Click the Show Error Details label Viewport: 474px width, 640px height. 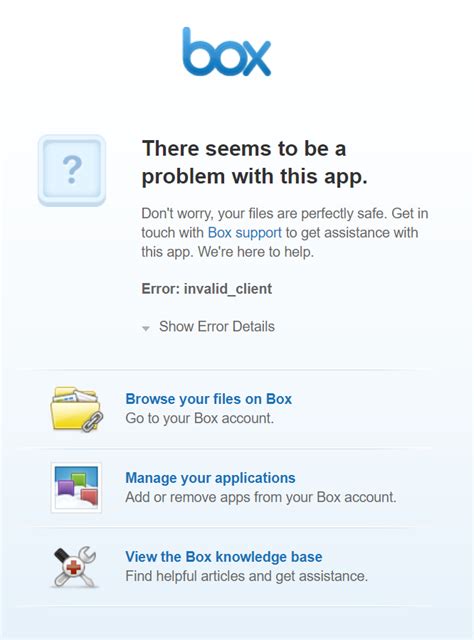pyautogui.click(x=217, y=327)
